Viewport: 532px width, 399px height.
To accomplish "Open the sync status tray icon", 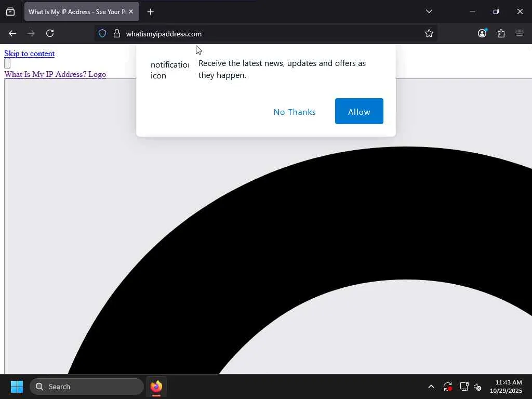I will 447,387.
